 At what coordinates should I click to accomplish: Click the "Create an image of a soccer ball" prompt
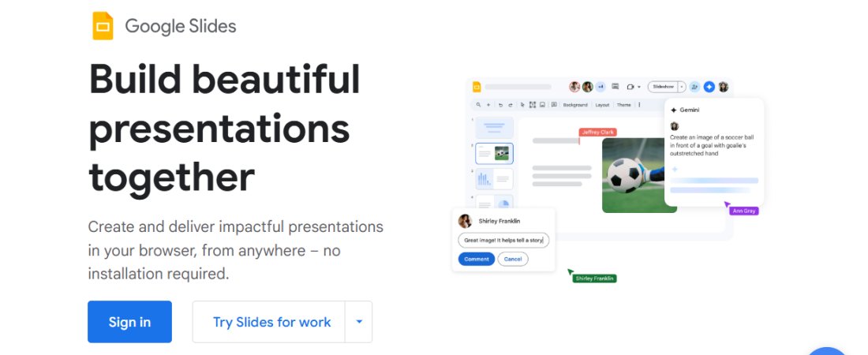click(x=712, y=145)
